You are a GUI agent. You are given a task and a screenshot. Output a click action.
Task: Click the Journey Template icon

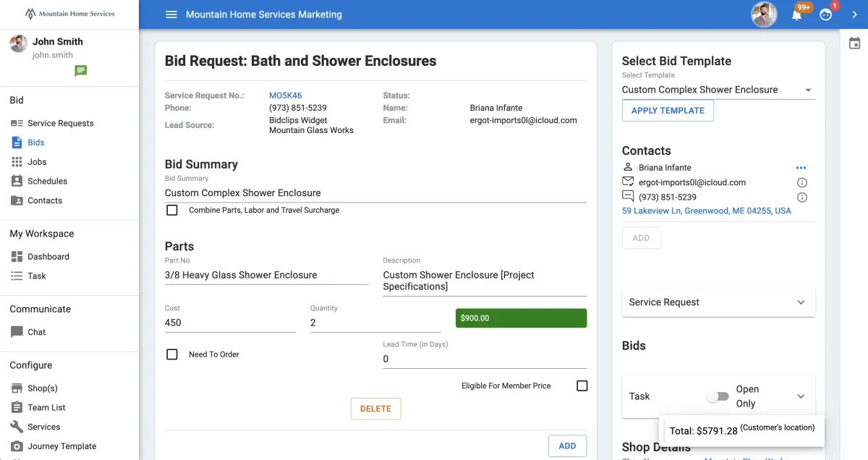17,446
